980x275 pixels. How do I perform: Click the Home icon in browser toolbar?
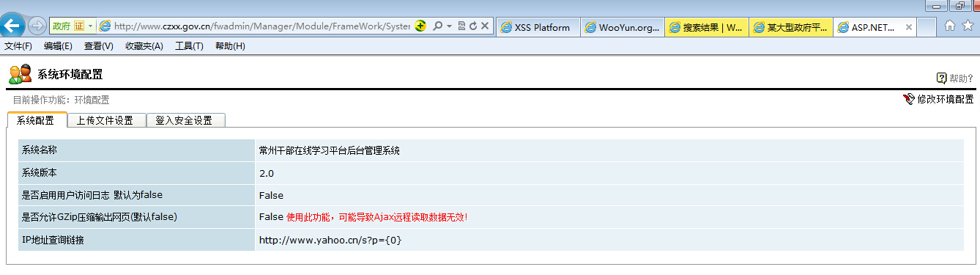point(950,26)
